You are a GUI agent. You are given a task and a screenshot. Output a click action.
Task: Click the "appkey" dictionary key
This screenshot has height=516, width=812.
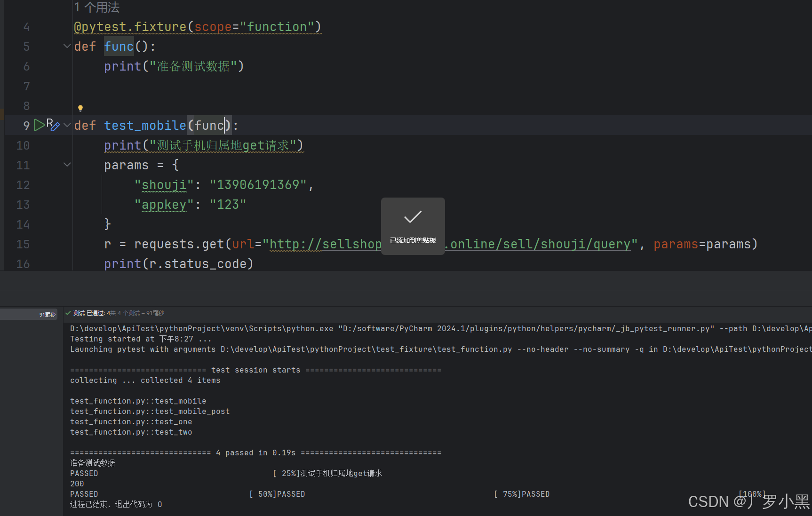point(164,205)
